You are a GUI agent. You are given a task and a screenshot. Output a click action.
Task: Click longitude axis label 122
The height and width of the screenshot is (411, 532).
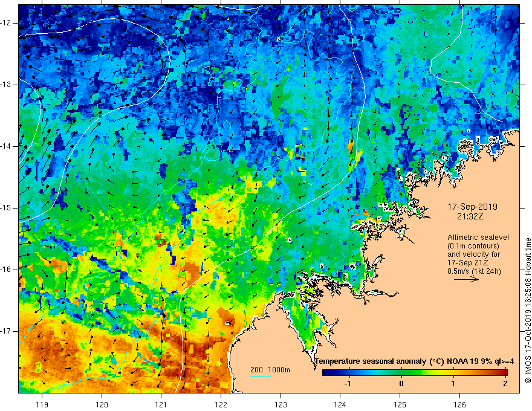[x=221, y=404]
